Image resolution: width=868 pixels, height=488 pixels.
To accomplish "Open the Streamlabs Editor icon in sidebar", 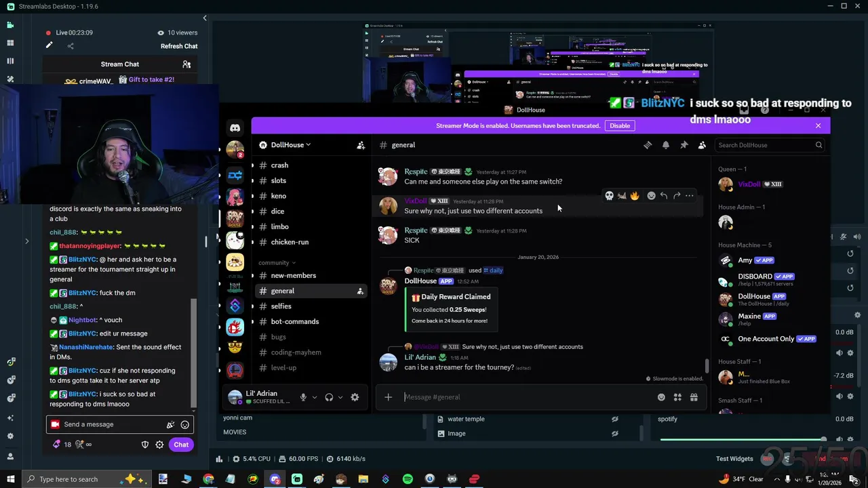I will pos(10,25).
